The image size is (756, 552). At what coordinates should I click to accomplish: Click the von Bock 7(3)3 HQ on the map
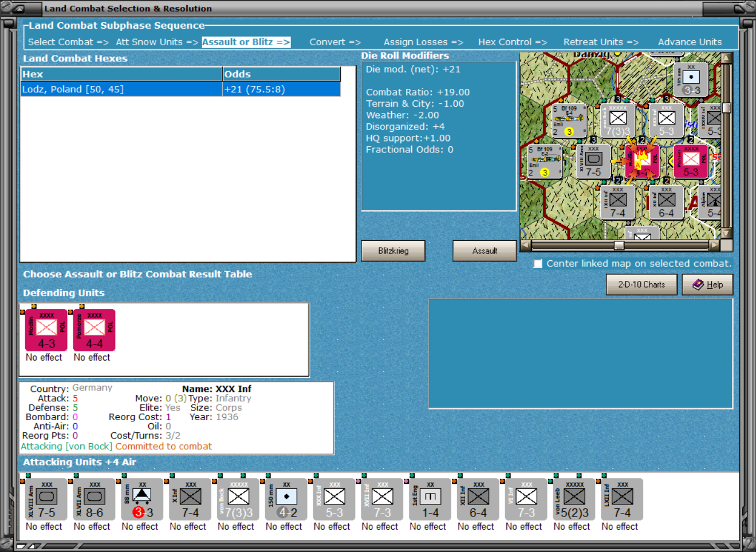click(x=617, y=120)
